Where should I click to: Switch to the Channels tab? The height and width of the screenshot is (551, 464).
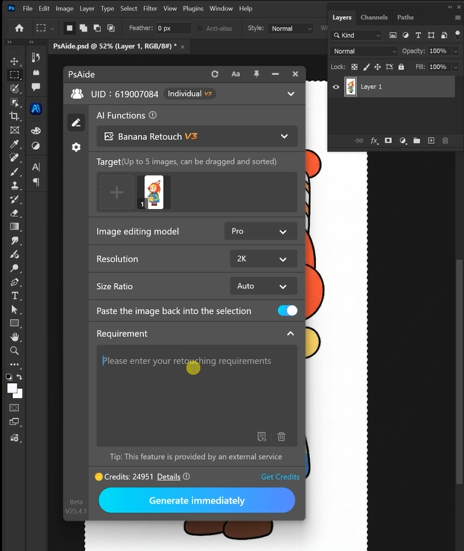(374, 17)
